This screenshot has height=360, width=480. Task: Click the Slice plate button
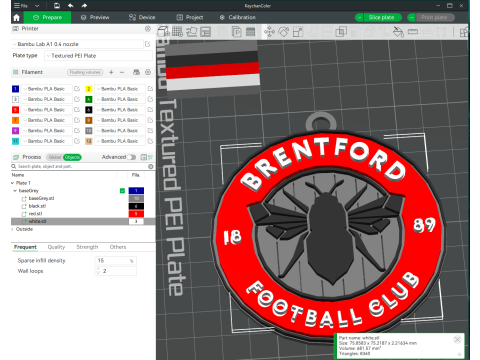tap(381, 17)
